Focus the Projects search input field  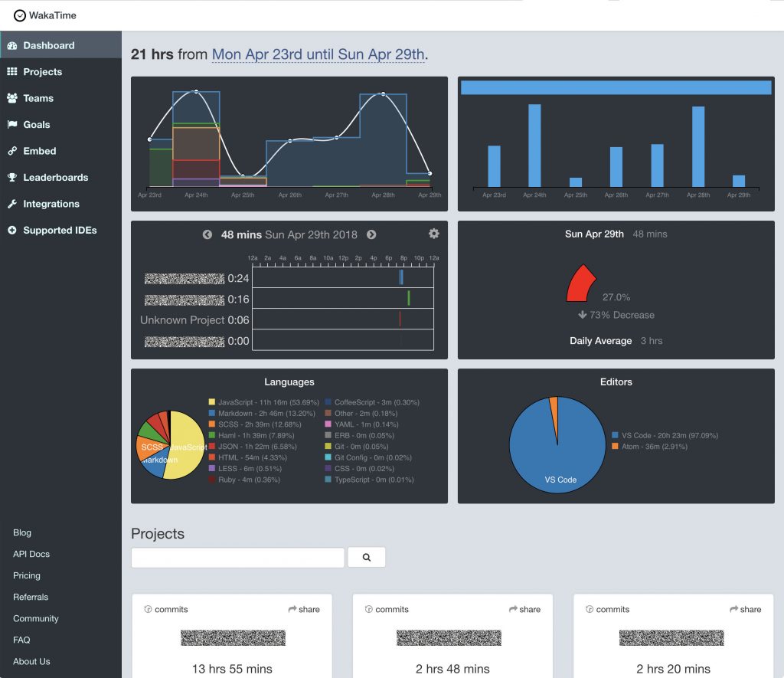237,557
